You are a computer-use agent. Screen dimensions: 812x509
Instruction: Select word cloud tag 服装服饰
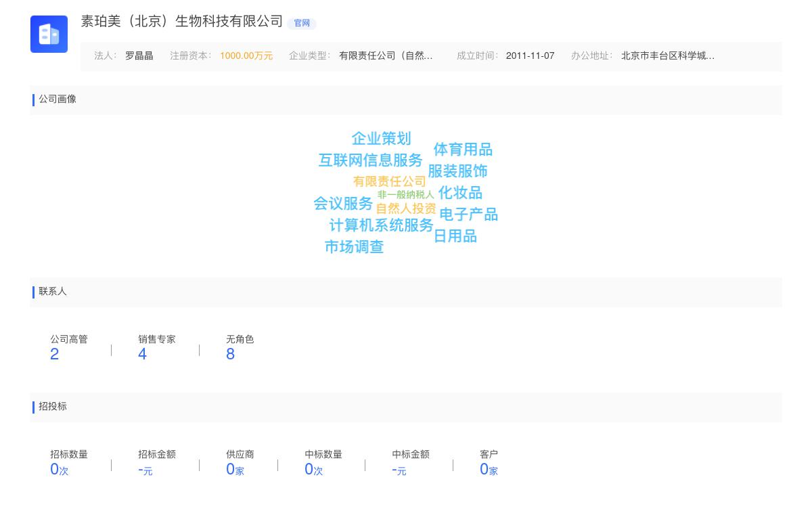point(457,171)
